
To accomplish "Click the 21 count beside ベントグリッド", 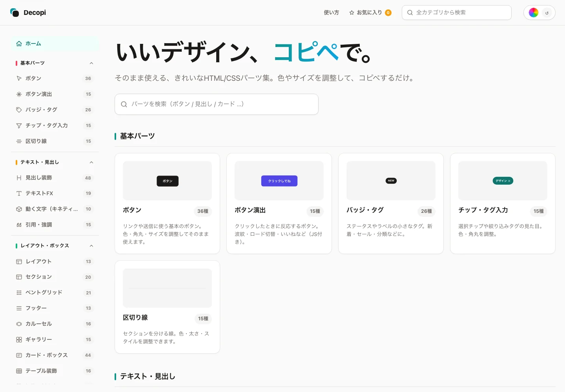I will point(88,293).
